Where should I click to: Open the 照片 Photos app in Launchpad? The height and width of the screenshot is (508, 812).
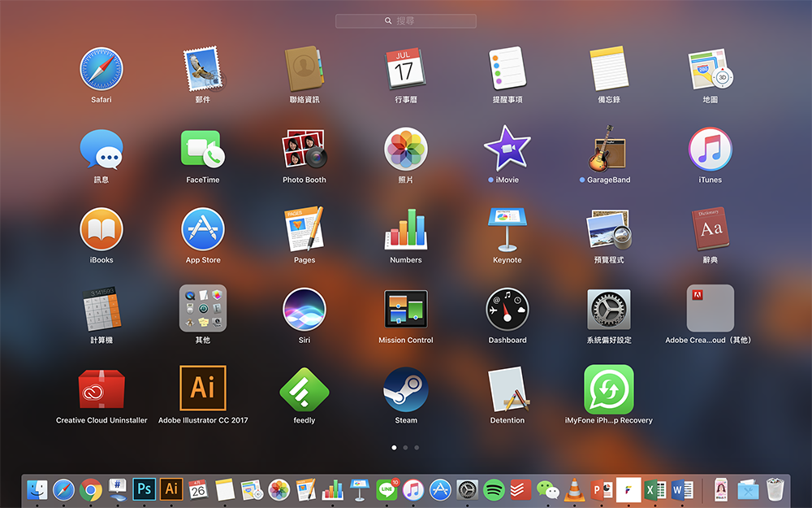click(x=405, y=150)
